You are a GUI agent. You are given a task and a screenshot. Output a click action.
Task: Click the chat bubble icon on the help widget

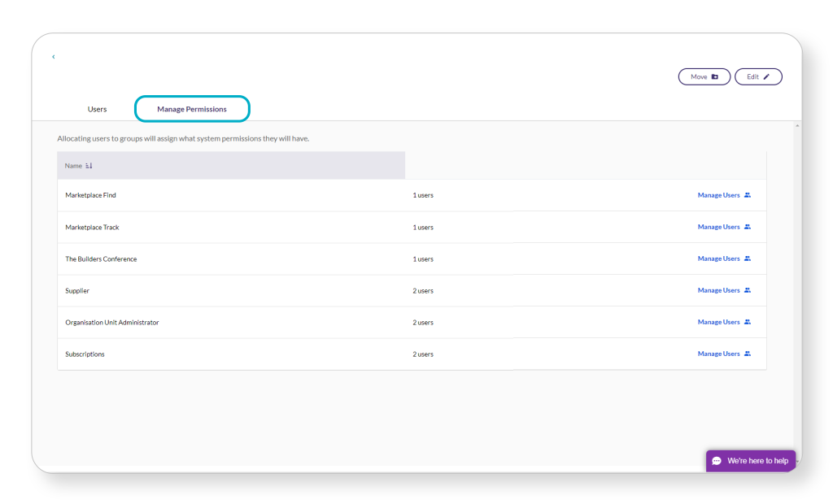pos(717,460)
